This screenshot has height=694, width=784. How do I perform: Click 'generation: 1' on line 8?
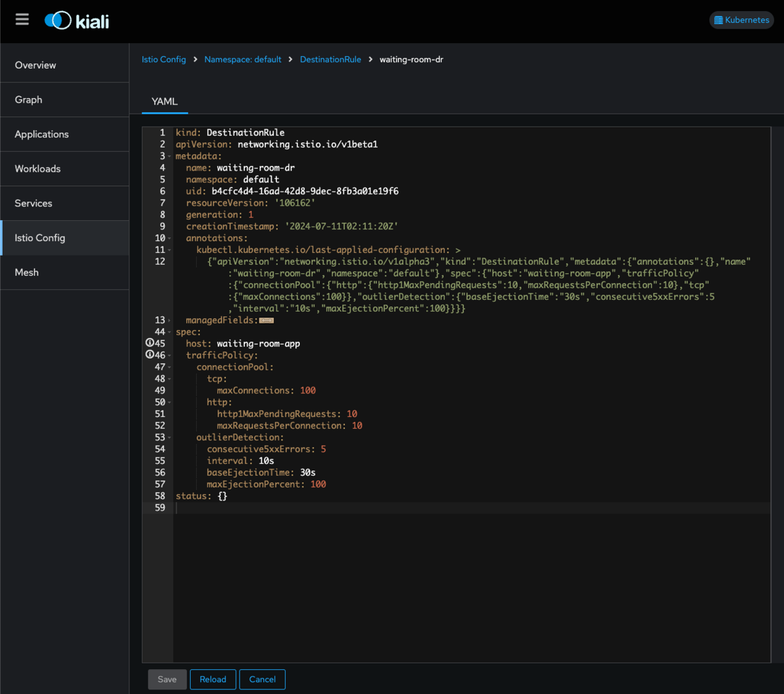[x=220, y=215]
